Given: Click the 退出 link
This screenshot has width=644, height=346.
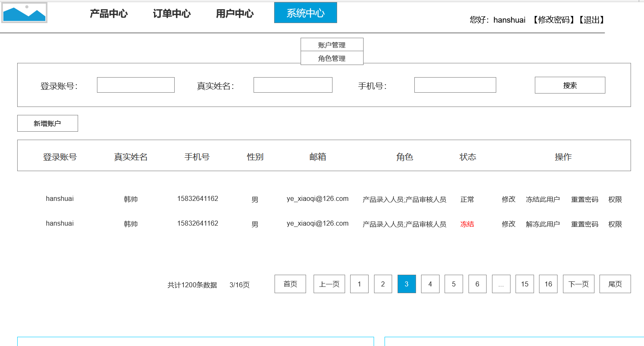Looking at the screenshot, I should click(592, 20).
